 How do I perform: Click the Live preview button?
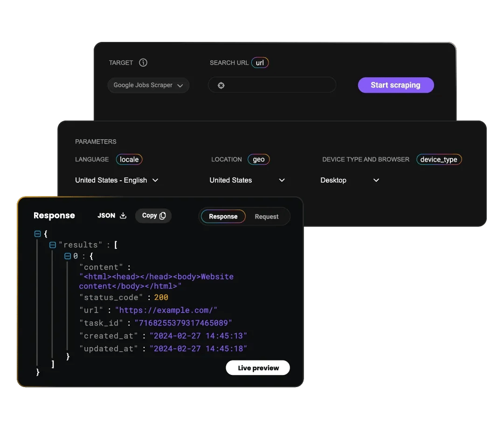click(258, 368)
